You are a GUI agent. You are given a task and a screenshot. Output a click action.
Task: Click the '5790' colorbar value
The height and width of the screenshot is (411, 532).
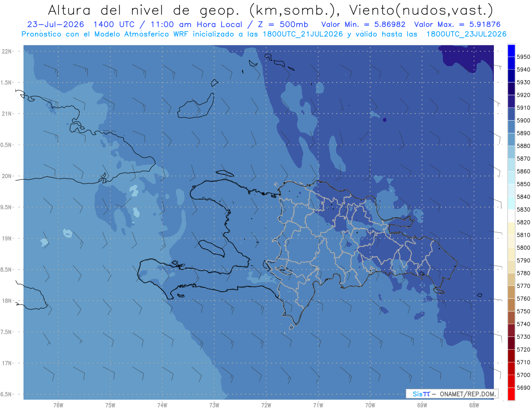(523, 260)
